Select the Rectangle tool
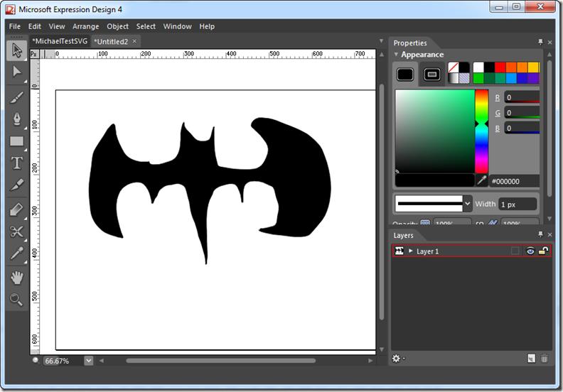This screenshot has height=392, width=563. click(x=16, y=141)
